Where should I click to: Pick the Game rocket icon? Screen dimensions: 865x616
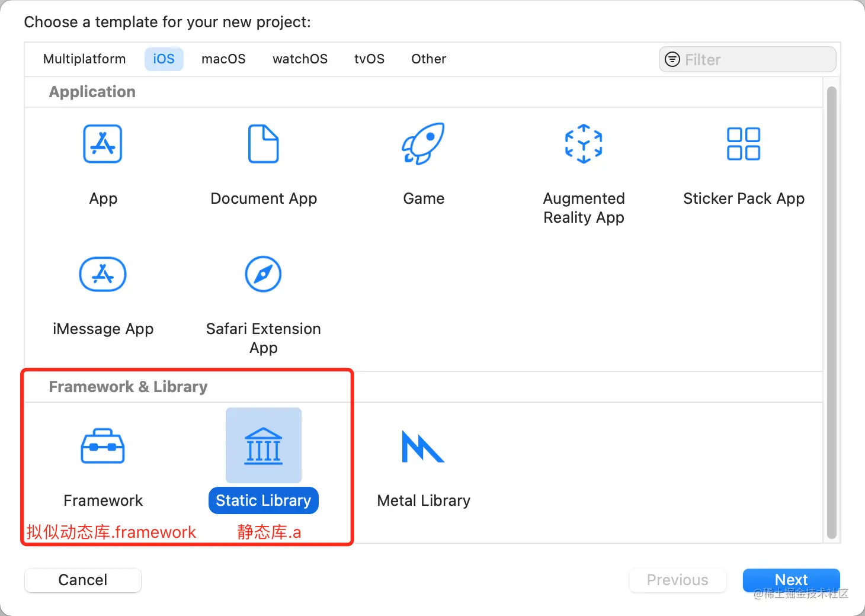(423, 144)
